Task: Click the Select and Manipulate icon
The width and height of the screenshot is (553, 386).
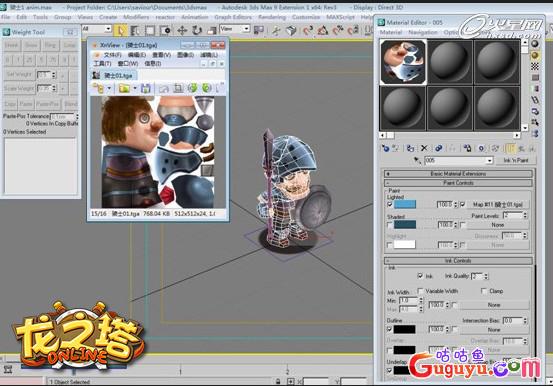Action: click(276, 30)
